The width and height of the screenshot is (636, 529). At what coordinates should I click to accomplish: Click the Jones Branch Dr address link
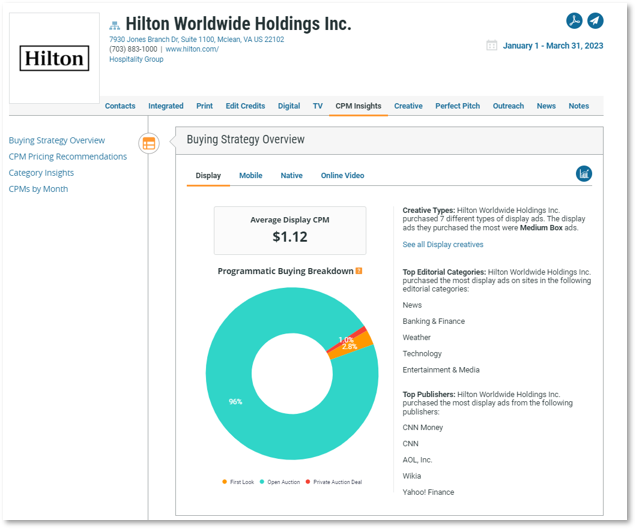click(x=197, y=39)
